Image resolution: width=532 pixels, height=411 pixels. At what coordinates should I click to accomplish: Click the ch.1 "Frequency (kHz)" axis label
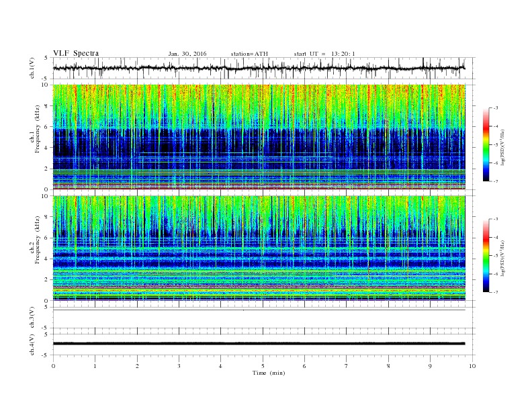click(38, 129)
